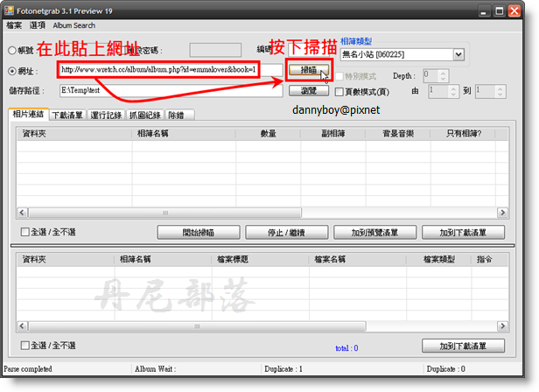Increase the Depth spinner value

(443, 73)
